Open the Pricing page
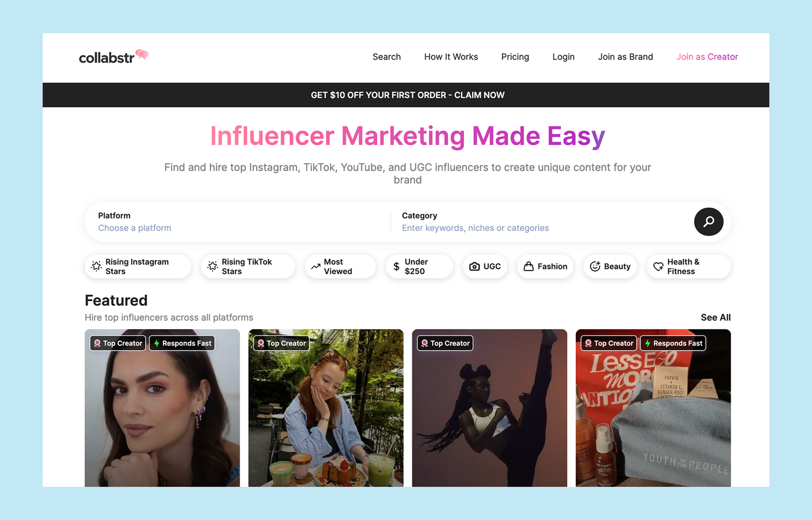This screenshot has height=520, width=812. pyautogui.click(x=515, y=57)
